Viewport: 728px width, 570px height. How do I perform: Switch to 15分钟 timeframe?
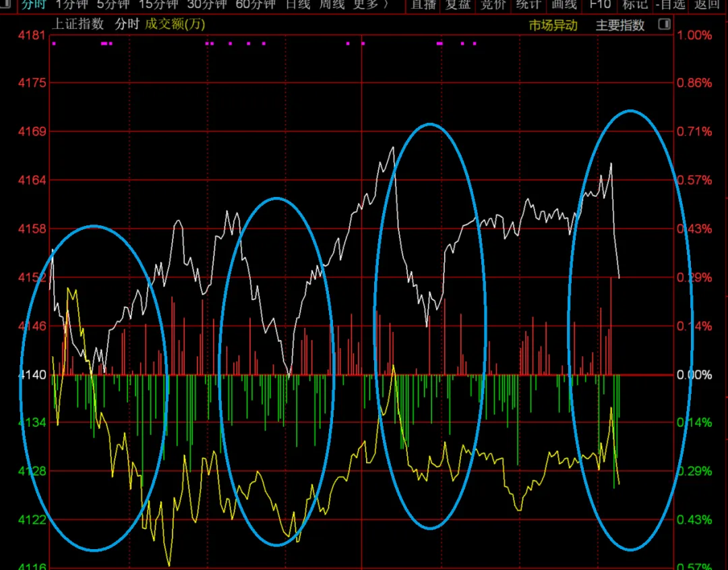[158, 5]
